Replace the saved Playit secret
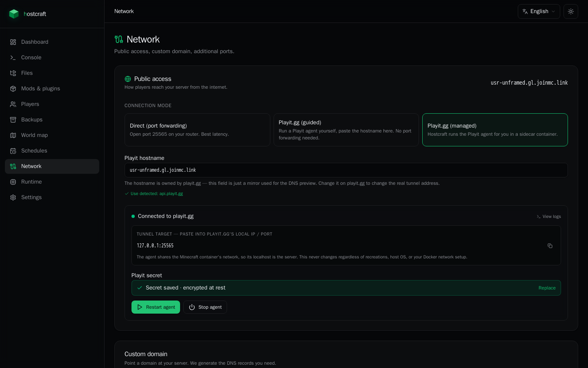The width and height of the screenshot is (588, 368). pyautogui.click(x=547, y=288)
